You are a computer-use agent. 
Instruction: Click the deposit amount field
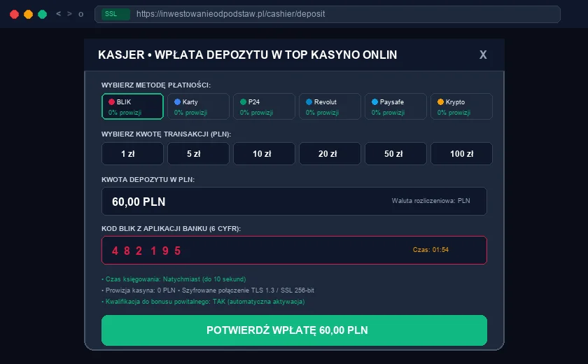click(295, 202)
